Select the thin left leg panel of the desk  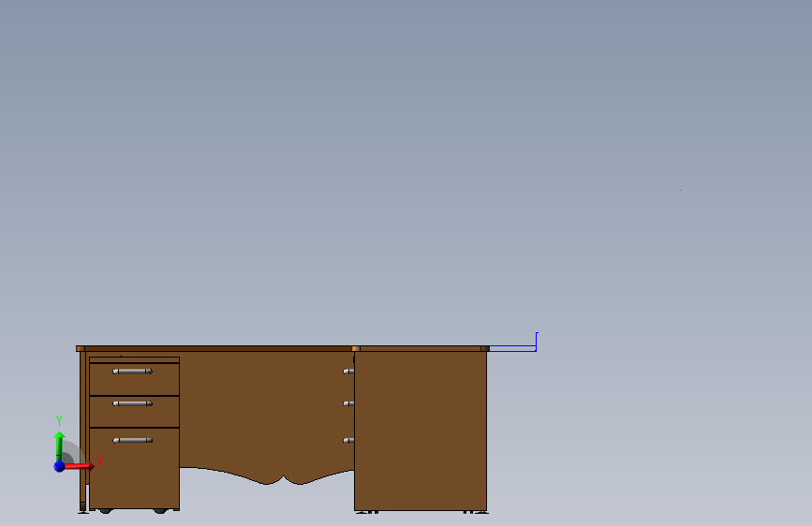click(x=82, y=431)
